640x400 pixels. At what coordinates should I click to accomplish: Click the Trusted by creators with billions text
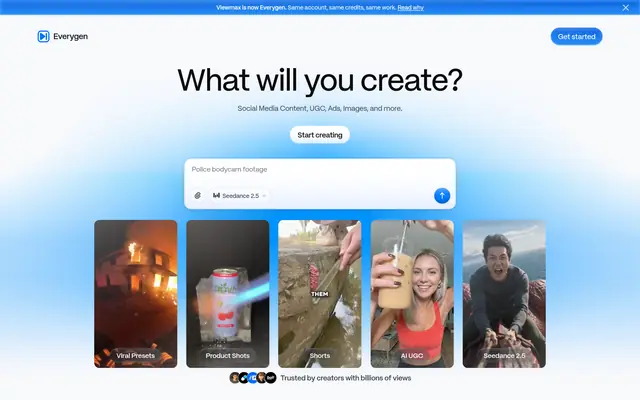click(x=345, y=378)
